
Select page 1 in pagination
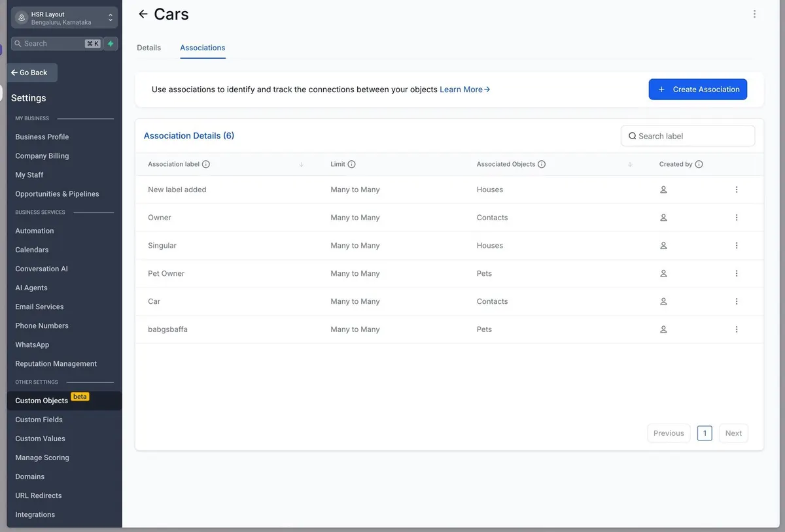click(x=705, y=433)
